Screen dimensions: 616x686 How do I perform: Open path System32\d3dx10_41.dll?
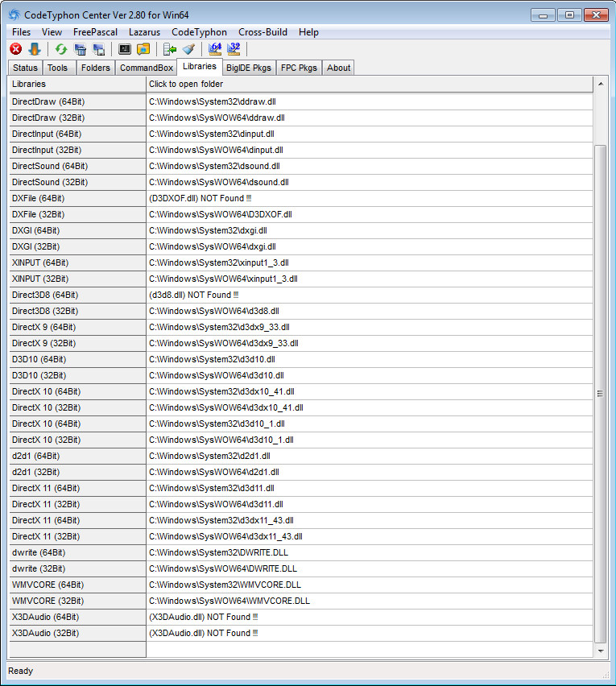click(370, 391)
